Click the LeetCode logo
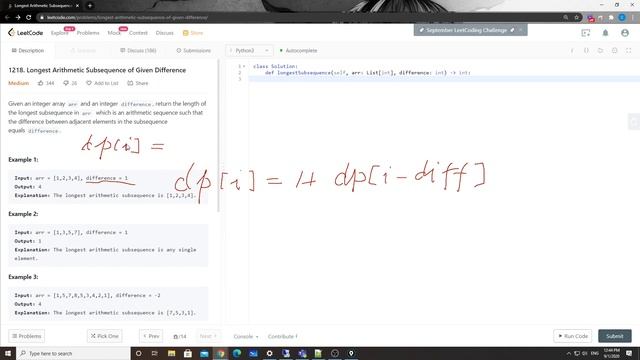The height and width of the screenshot is (360, 640). click(x=25, y=33)
